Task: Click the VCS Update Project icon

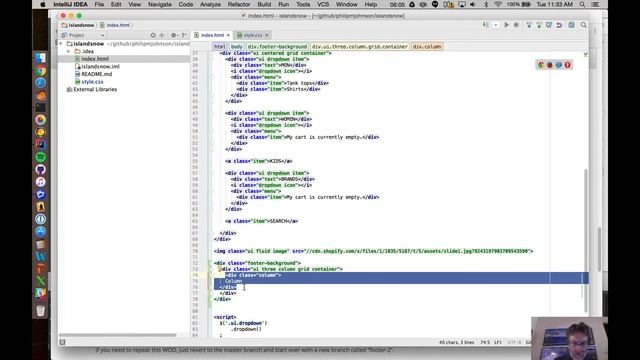Action: (529, 25)
